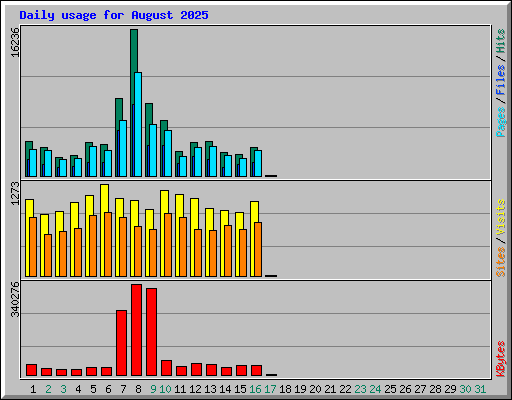Select the cyan Pages legend label
The width and height of the screenshot is (512, 400).
coord(501,122)
